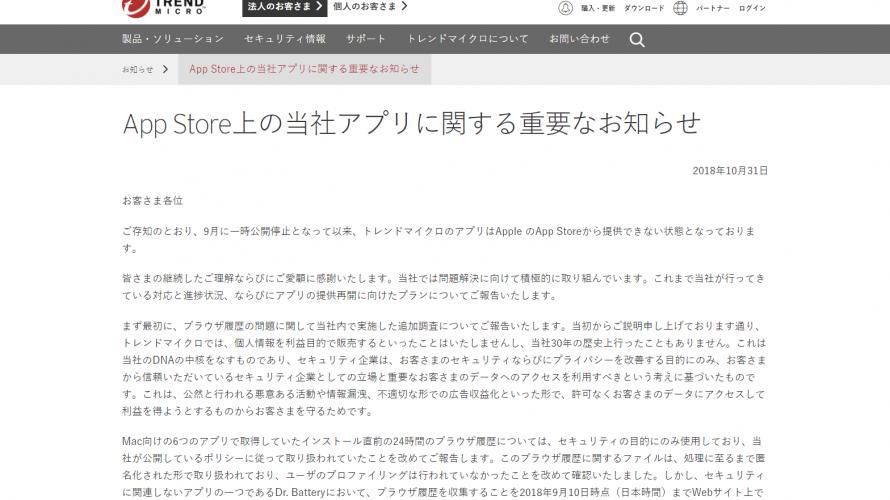The image size is (890, 500).
Task: Go to お知らせ breadcrumb
Action: coord(137,69)
